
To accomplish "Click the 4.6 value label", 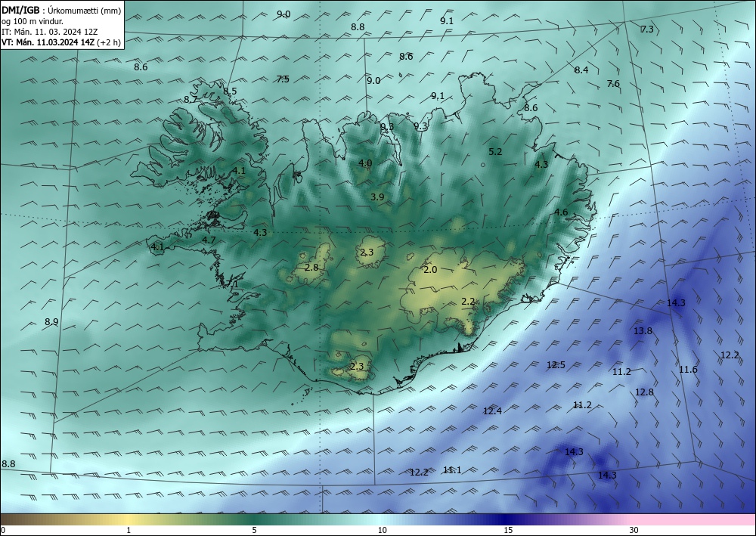I will [561, 212].
